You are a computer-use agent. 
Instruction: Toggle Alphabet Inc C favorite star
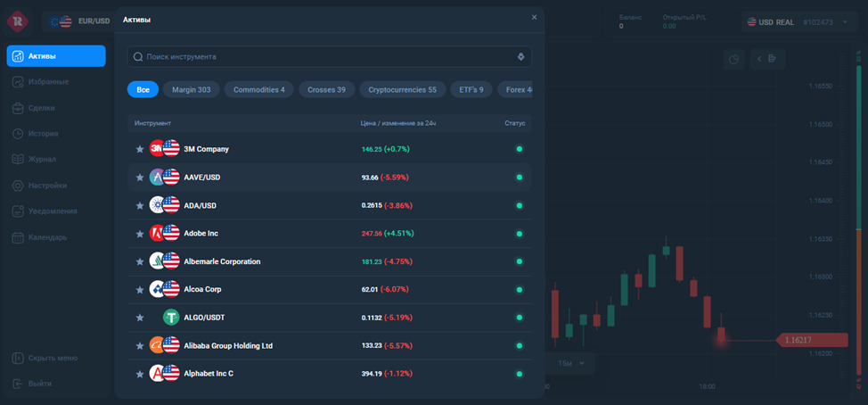140,374
